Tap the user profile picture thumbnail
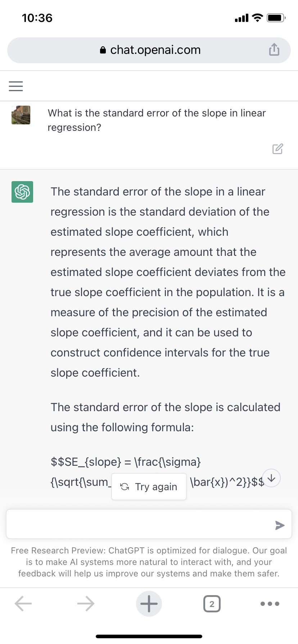Viewport: 298px width, 644px height. coord(21,115)
